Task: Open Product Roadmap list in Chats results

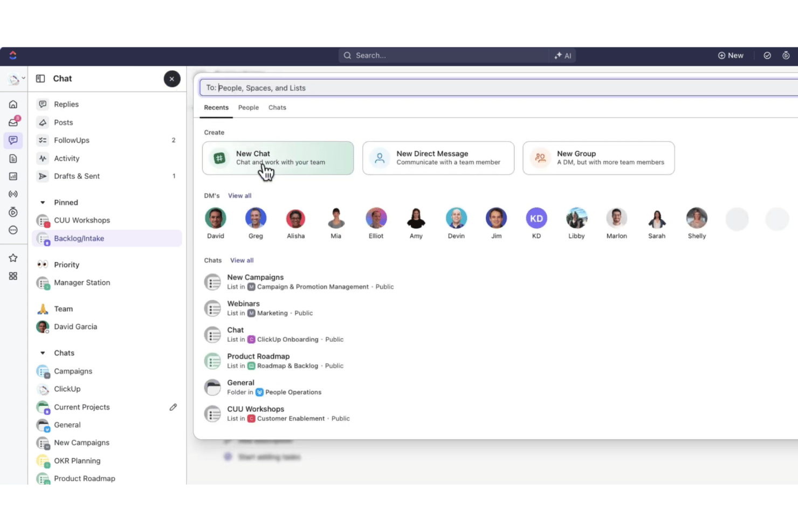Action: pyautogui.click(x=274, y=361)
